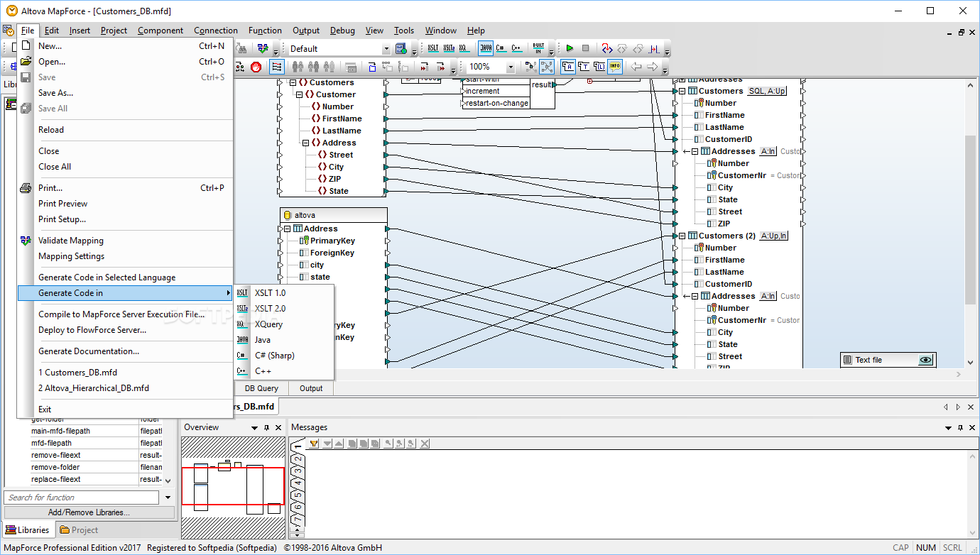Select the main-mfd-filepath function row
The height and width of the screenshot is (555, 980).
[x=97, y=431]
